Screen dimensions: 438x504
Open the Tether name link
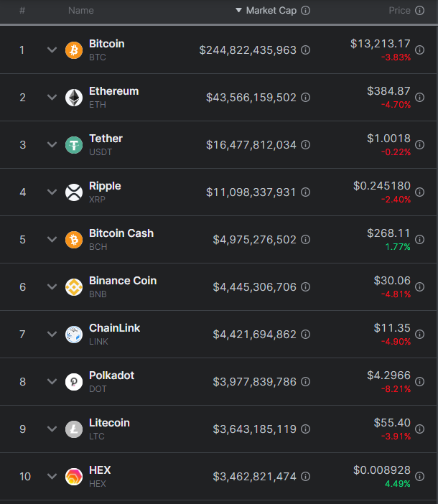pos(106,139)
